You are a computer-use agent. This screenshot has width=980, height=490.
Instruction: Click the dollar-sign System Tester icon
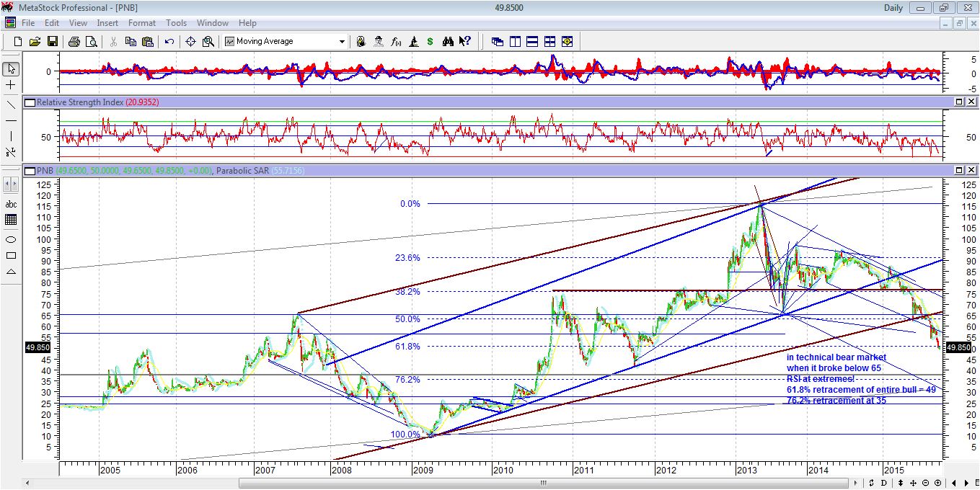coord(429,41)
